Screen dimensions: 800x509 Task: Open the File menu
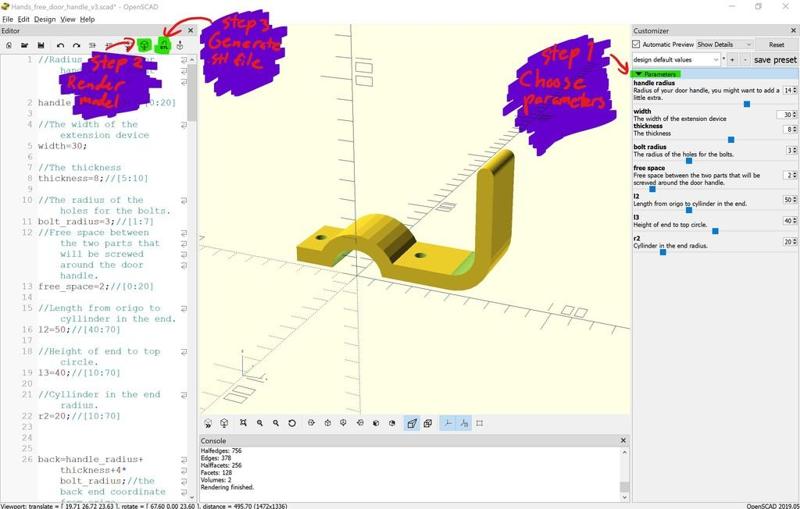8,19
